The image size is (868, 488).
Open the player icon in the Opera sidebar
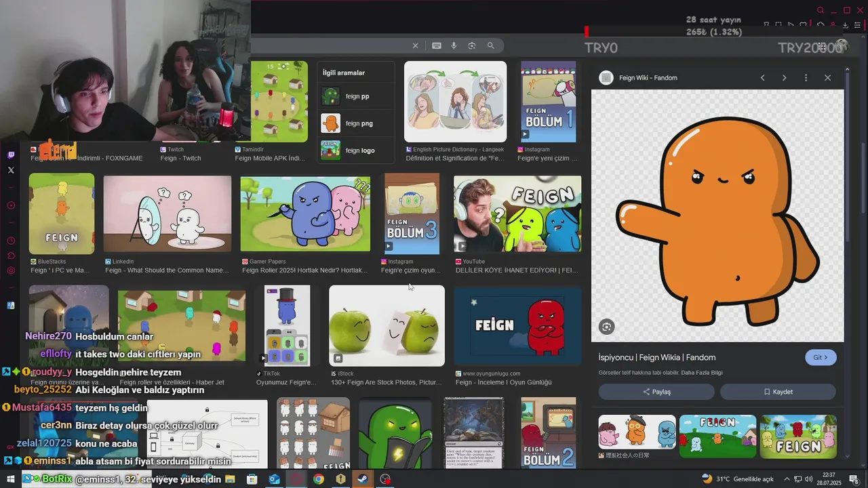[11, 205]
